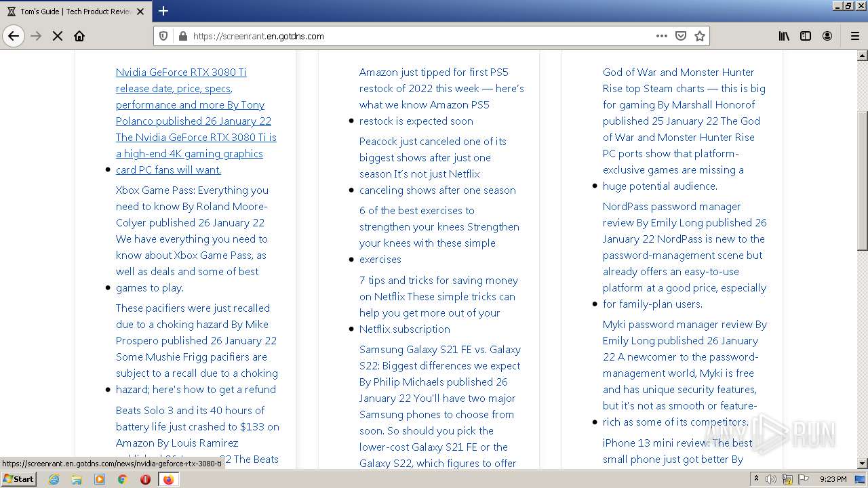This screenshot has width=868, height=488.
Task: Open Netflix money-saving tips article
Action: point(439,304)
